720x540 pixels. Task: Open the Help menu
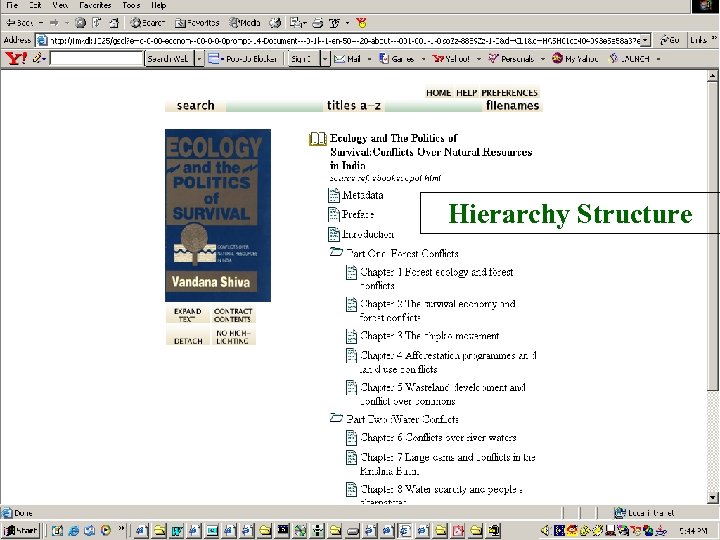(158, 5)
